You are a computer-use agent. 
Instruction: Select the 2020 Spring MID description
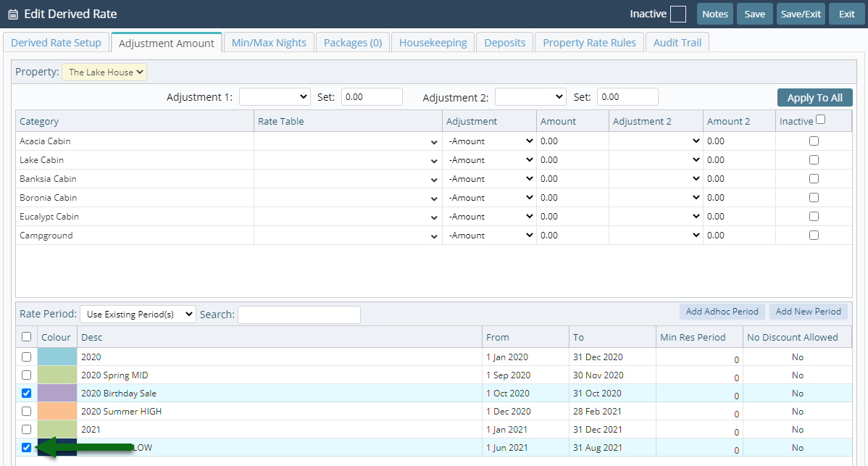click(114, 375)
